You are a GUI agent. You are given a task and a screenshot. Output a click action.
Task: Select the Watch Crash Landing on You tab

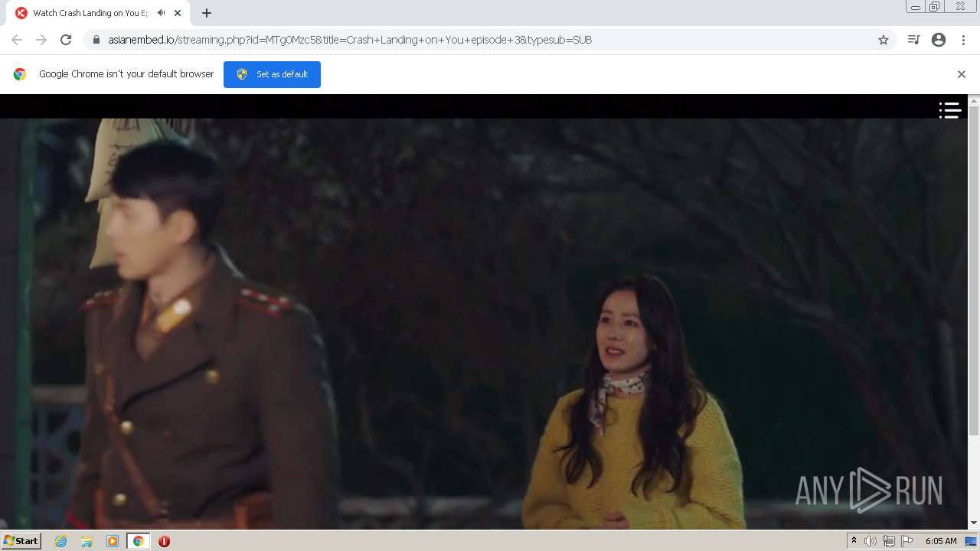pos(98,13)
